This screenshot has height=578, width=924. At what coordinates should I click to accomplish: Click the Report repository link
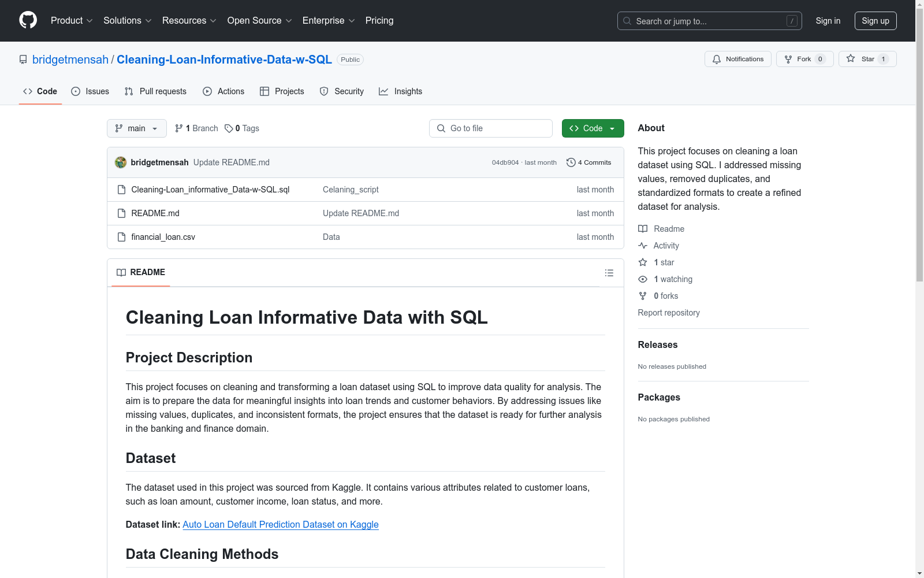point(669,313)
